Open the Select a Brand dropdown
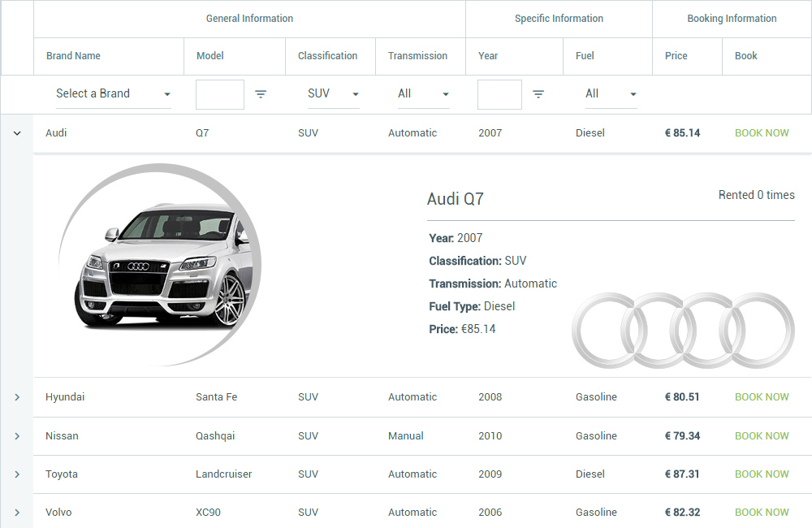 click(x=113, y=94)
